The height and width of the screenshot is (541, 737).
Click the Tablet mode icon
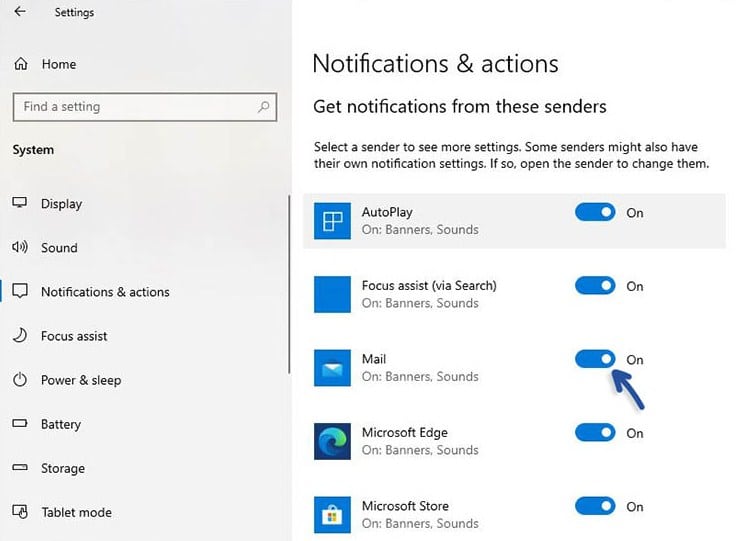(20, 511)
